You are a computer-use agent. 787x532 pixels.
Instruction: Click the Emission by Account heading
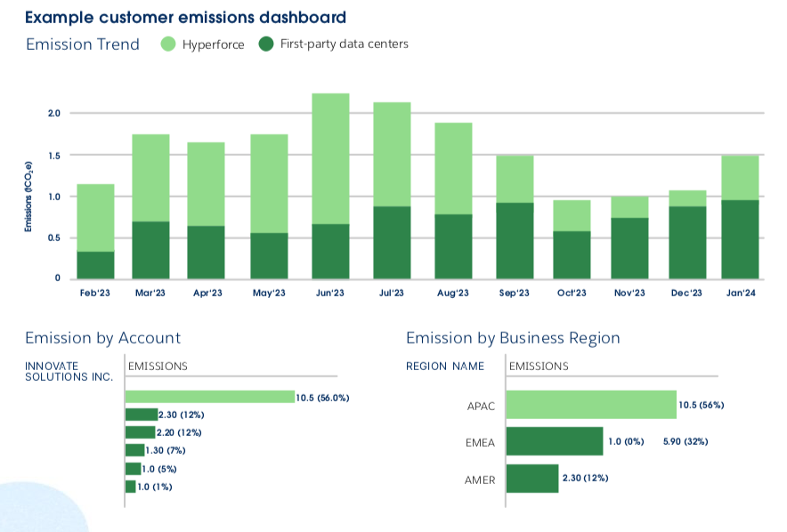tap(103, 338)
